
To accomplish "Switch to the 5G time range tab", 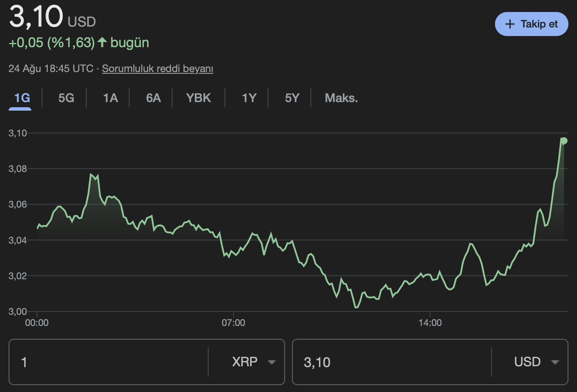I will [66, 98].
